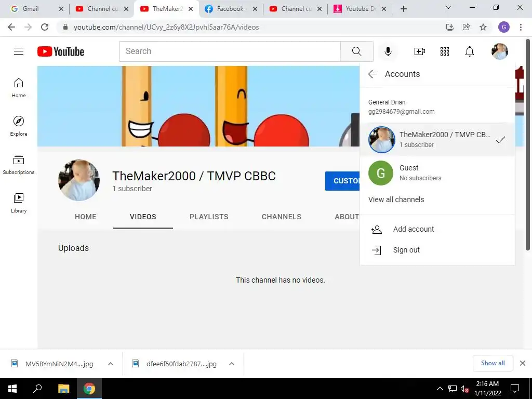Show hidden system tray icons
This screenshot has height=399, width=532.
pyautogui.click(x=440, y=389)
